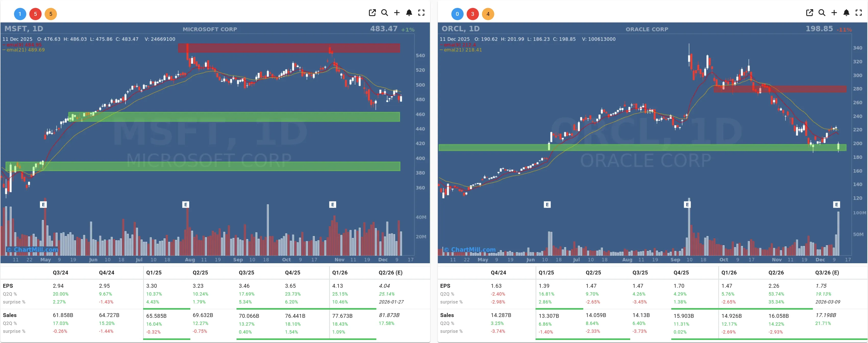Expand ORCL chart to fullscreen
This screenshot has height=343, width=868.
[858, 13]
